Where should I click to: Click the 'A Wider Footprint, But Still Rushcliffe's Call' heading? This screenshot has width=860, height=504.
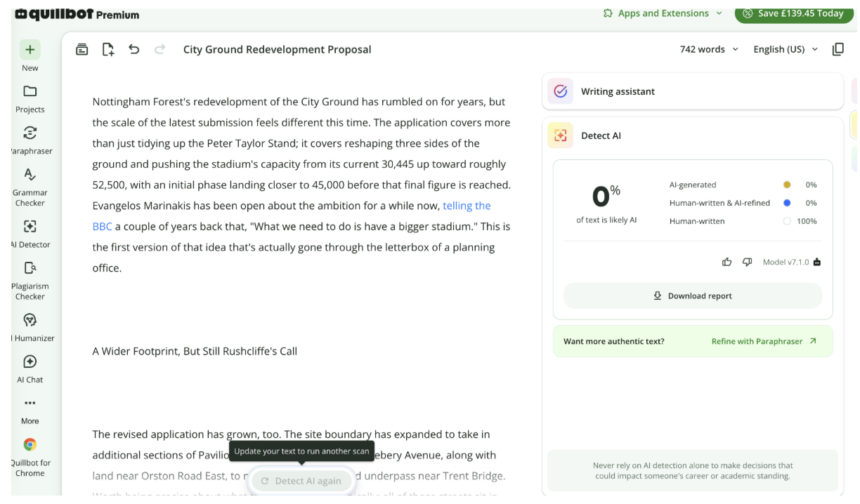click(195, 351)
